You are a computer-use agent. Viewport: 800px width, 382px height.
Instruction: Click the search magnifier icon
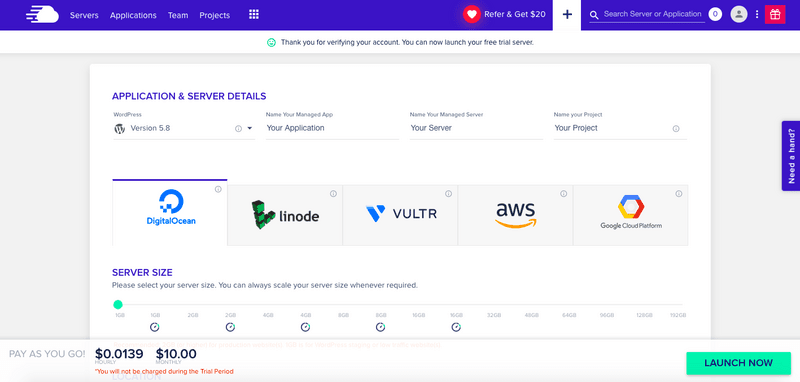(594, 15)
